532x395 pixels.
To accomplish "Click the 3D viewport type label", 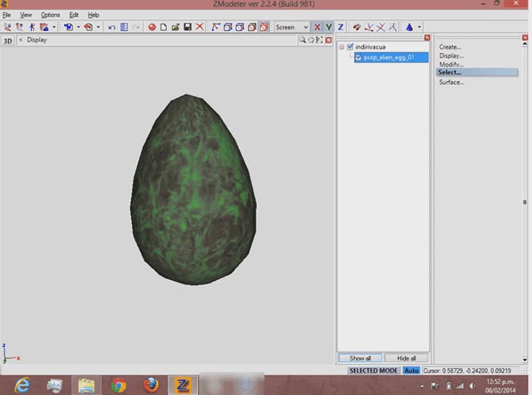I will pos(8,41).
